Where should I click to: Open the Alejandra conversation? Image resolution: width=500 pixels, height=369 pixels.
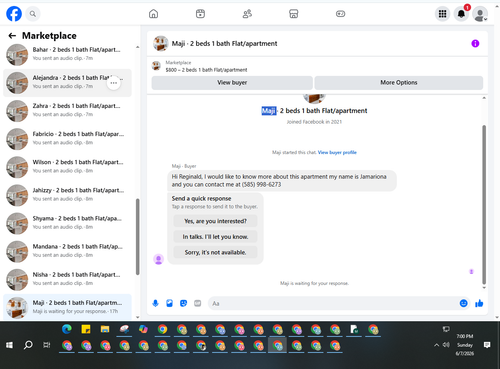[x=67, y=83]
